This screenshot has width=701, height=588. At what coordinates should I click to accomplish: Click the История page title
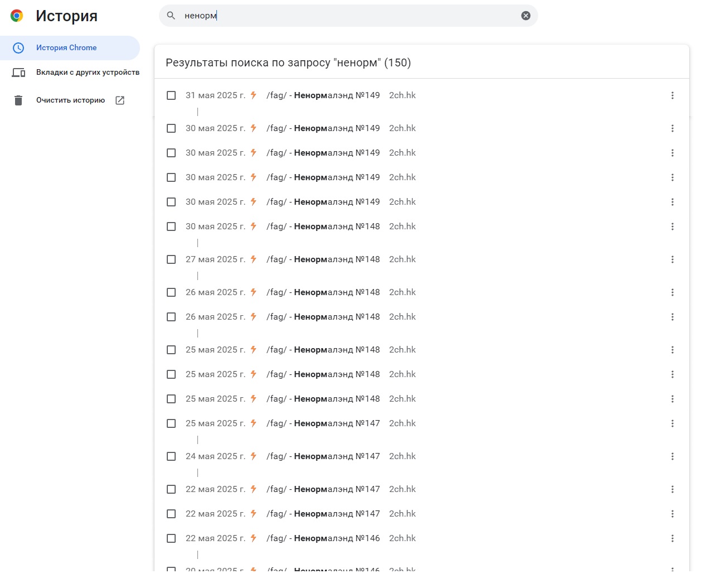66,16
